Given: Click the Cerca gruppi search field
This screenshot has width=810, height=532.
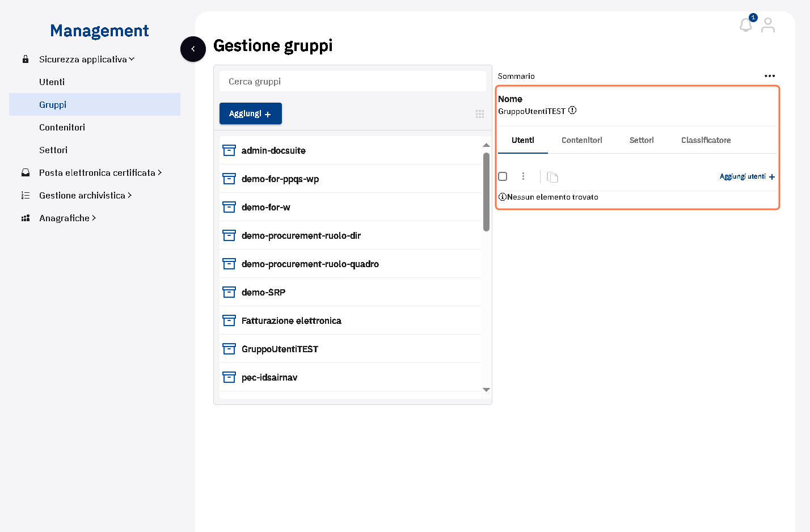Looking at the screenshot, I should pyautogui.click(x=353, y=81).
